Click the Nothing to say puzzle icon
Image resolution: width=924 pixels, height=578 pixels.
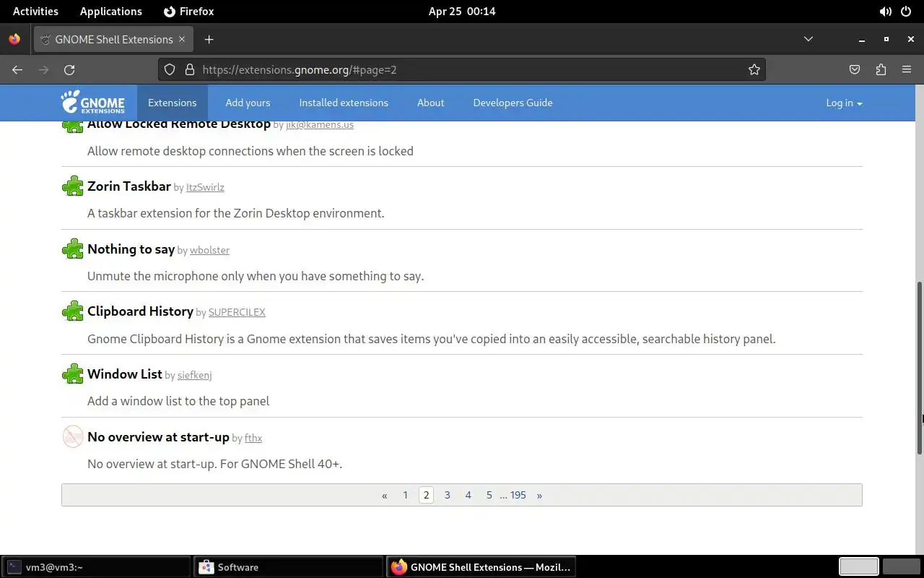point(73,249)
